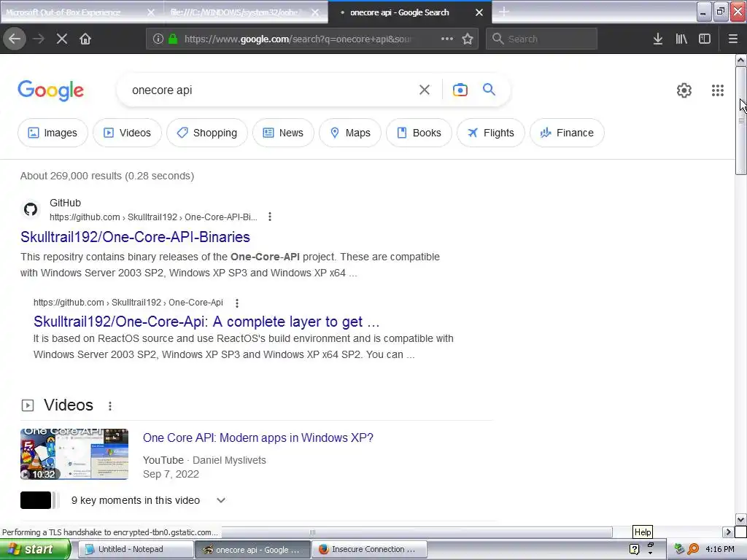Switch to Insecure Connection taskbar window
The image size is (747, 560).
pos(368,550)
